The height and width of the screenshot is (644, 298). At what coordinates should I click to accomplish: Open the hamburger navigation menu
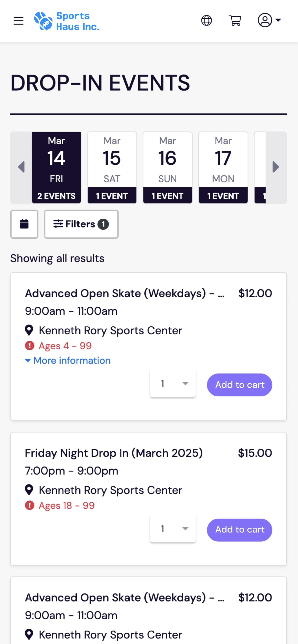[x=18, y=20]
